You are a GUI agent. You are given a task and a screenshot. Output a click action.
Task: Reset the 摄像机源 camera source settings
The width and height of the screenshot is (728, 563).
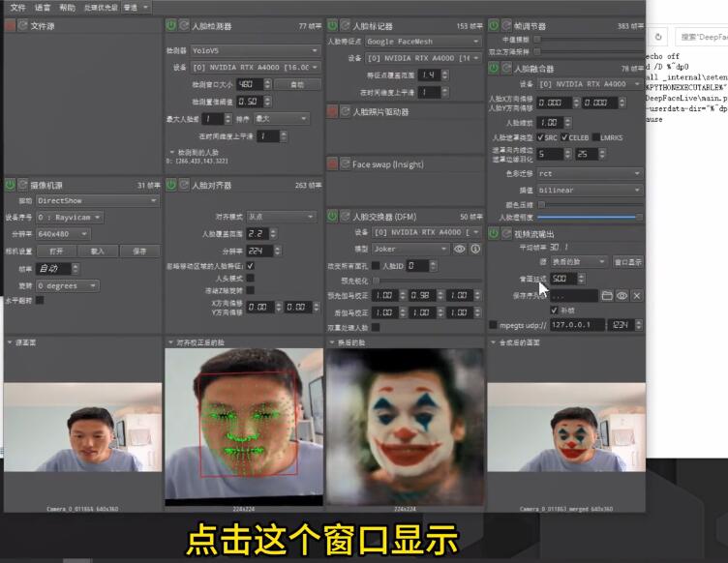coord(22,185)
